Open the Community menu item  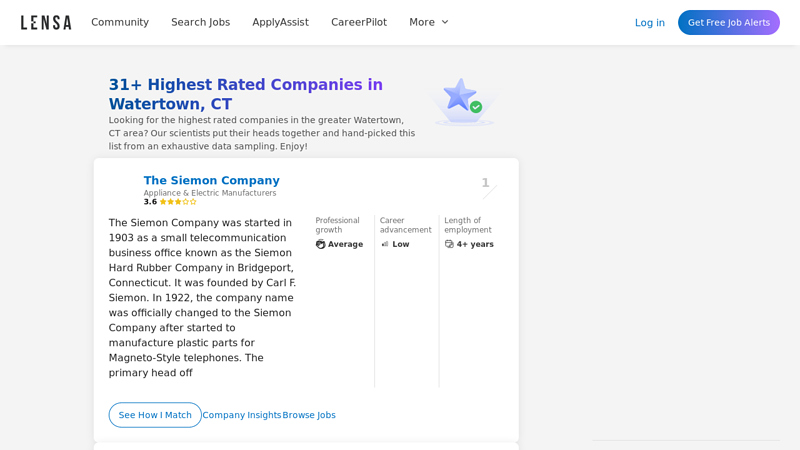pos(120,22)
